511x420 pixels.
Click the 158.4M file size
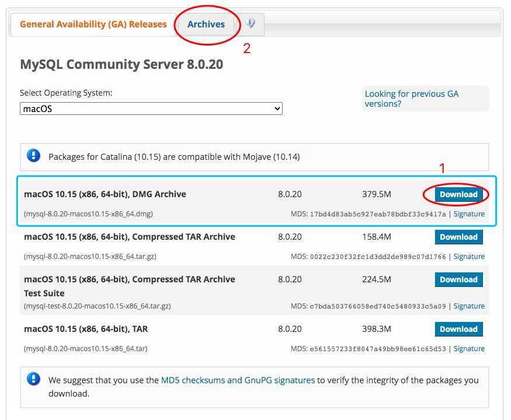[377, 237]
